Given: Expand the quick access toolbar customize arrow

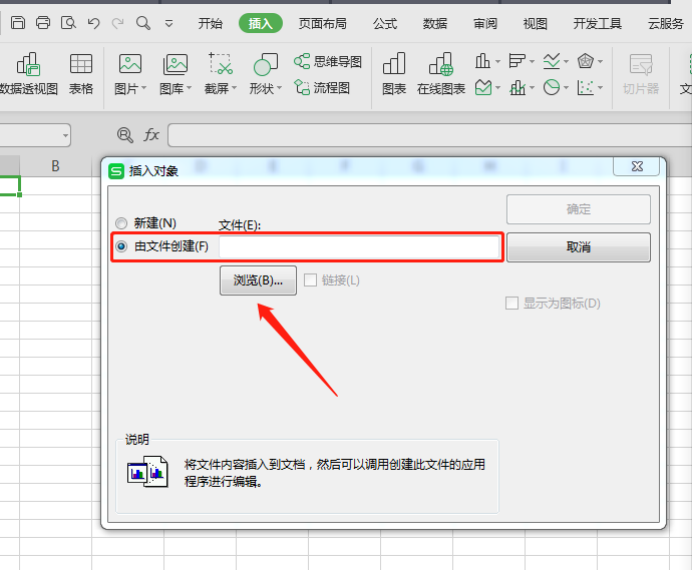Looking at the screenshot, I should (x=169, y=23).
